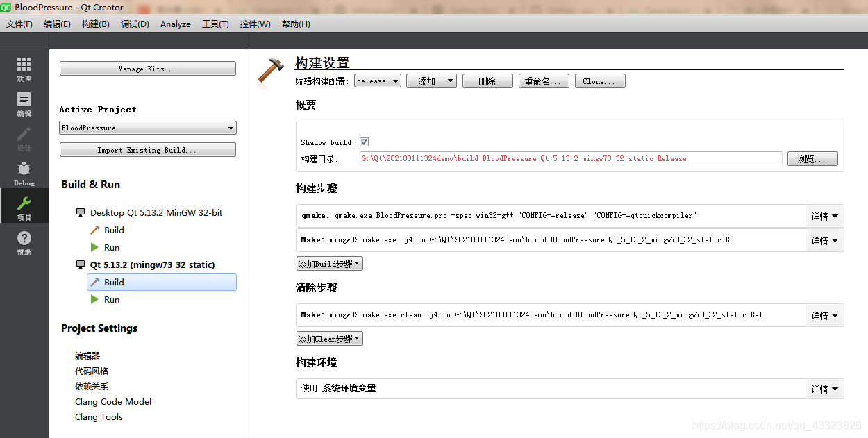Open 编辑器 project settings
Viewport: 868px width, 438px height.
point(87,355)
